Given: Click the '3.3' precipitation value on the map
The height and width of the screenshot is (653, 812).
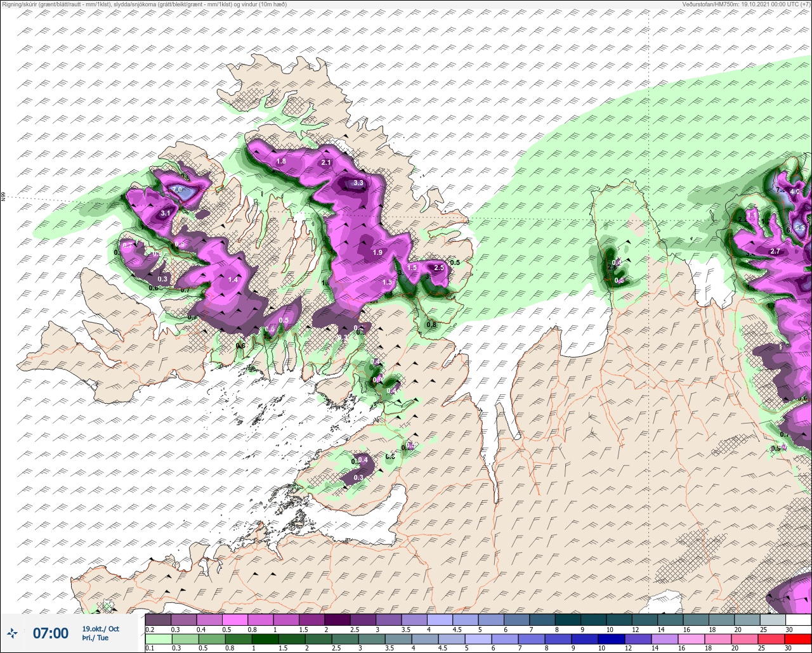Looking at the screenshot, I should (x=358, y=183).
